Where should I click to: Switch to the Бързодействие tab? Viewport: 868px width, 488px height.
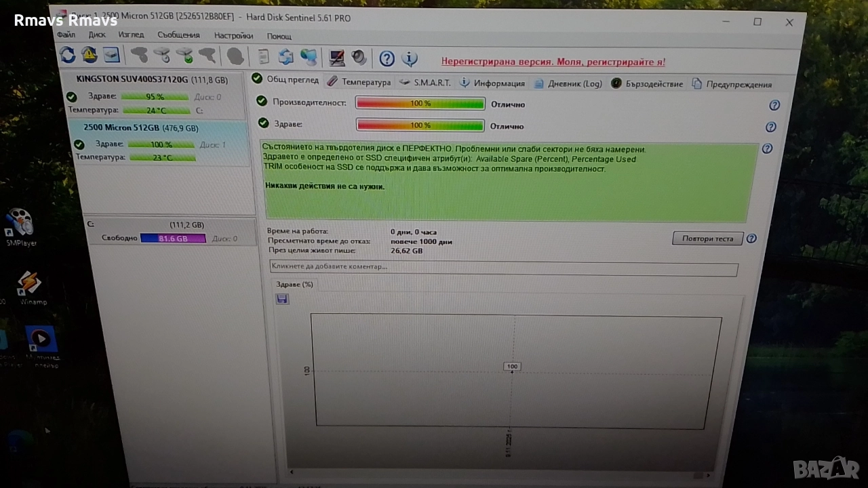coord(647,84)
